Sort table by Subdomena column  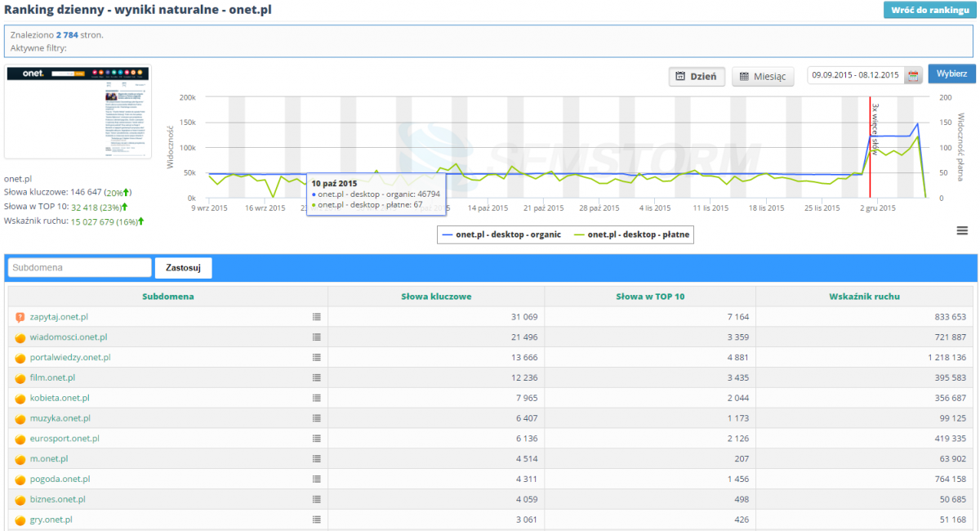point(167,296)
